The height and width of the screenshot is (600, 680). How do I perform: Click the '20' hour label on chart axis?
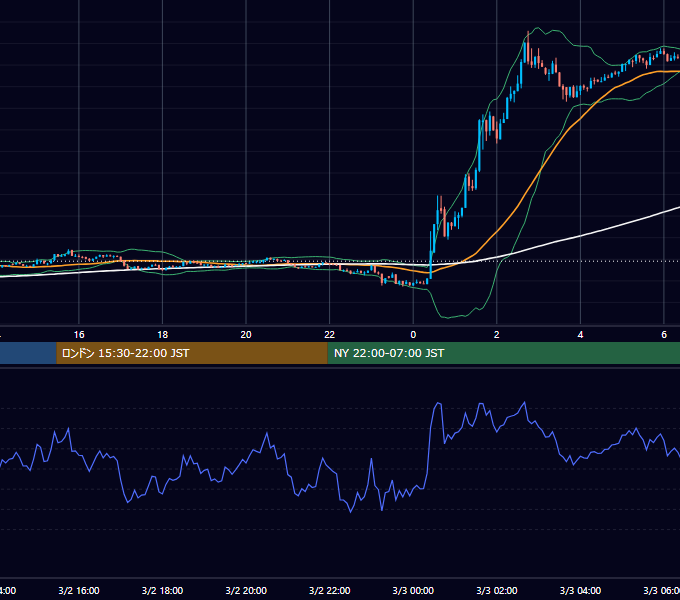point(246,335)
